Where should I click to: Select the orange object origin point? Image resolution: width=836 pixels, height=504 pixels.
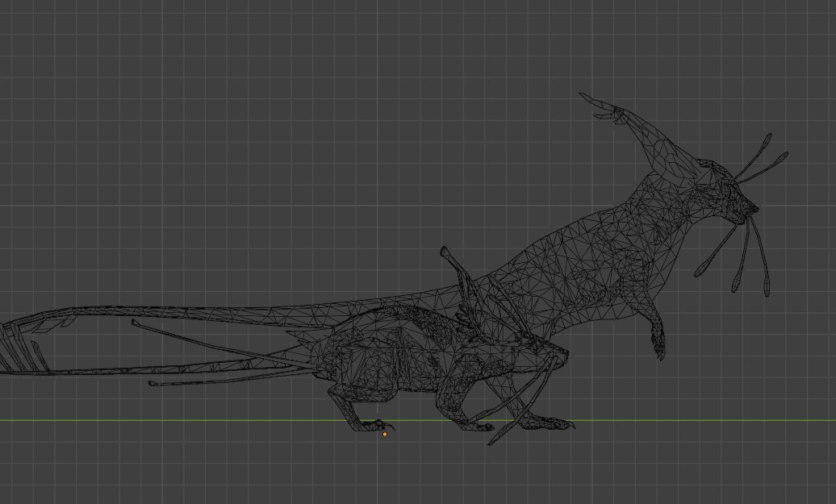click(385, 434)
